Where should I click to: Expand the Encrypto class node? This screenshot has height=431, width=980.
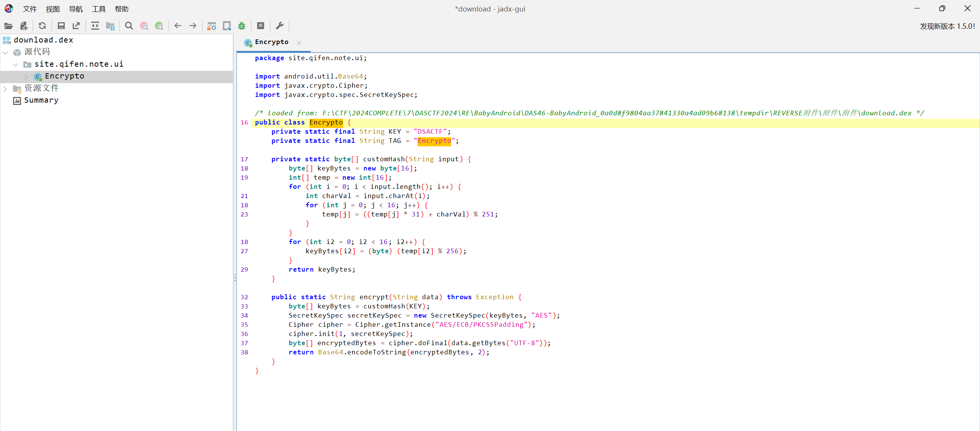click(26, 77)
